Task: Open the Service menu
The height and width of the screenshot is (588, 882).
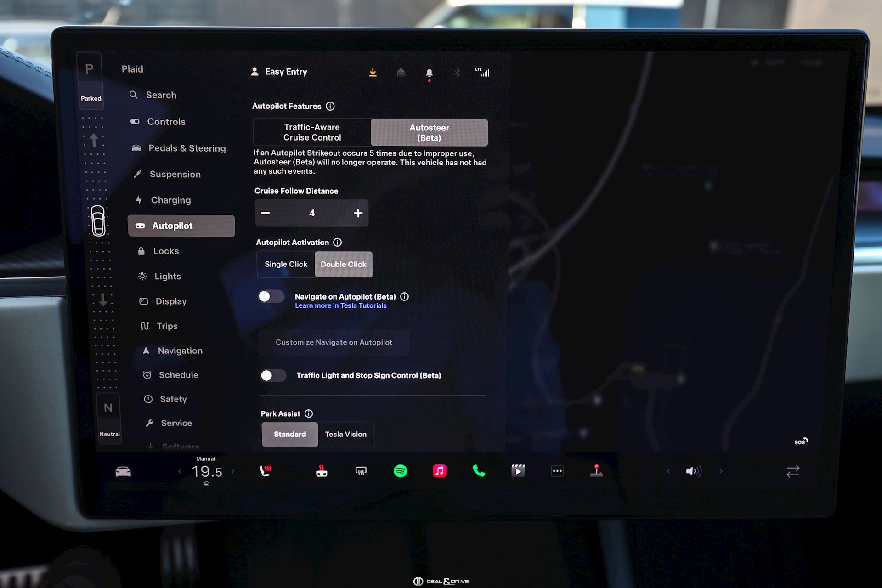Action: coord(169,423)
